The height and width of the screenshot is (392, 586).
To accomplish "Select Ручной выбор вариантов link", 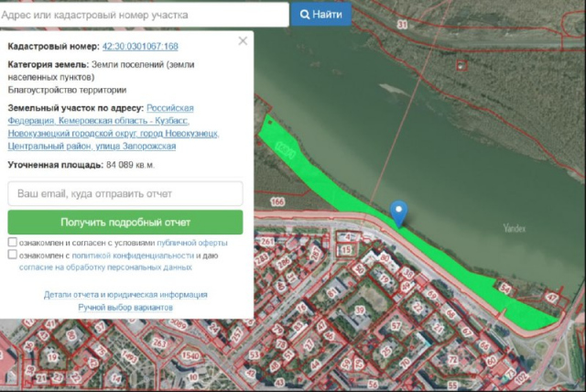I will 125,308.
